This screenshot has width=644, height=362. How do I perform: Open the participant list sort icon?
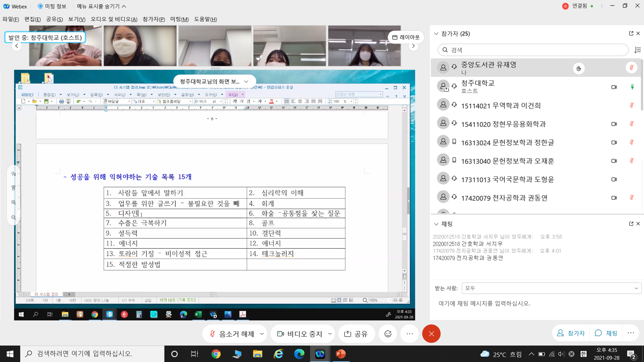pos(638,50)
